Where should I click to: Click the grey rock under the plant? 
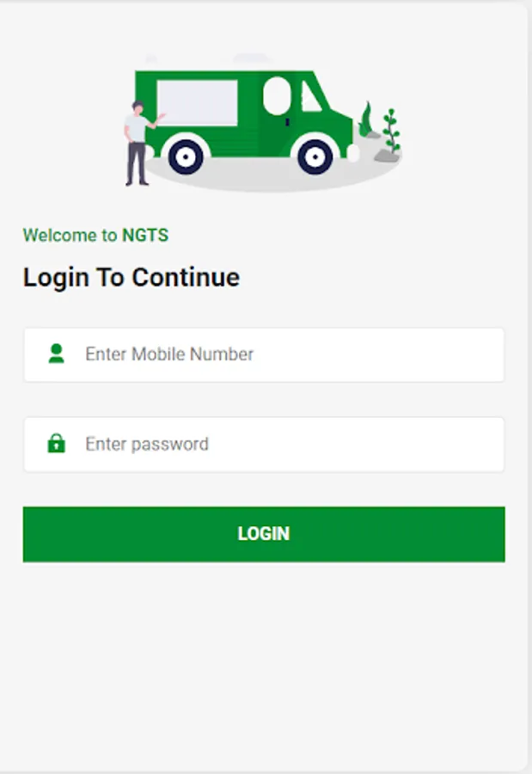point(387,157)
